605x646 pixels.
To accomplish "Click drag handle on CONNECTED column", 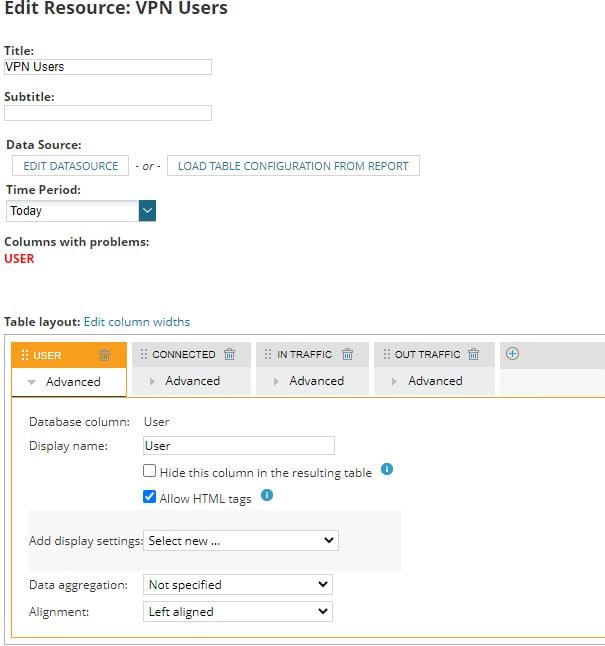I will (x=144, y=354).
